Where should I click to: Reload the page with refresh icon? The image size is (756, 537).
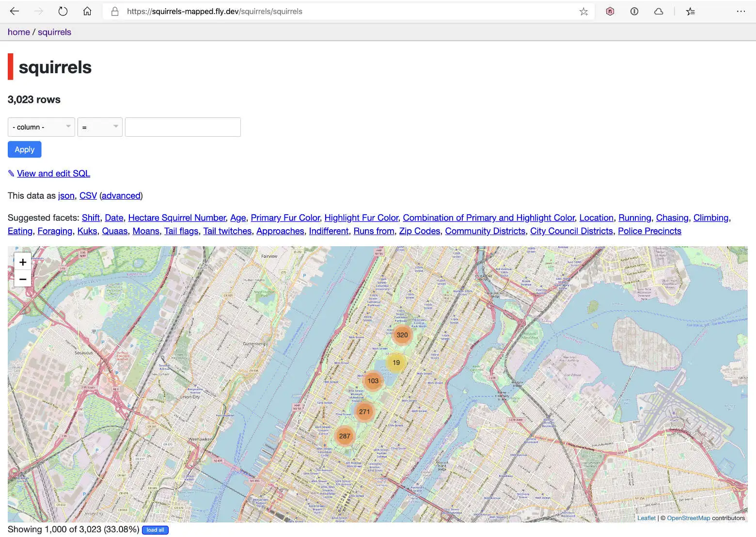[63, 11]
